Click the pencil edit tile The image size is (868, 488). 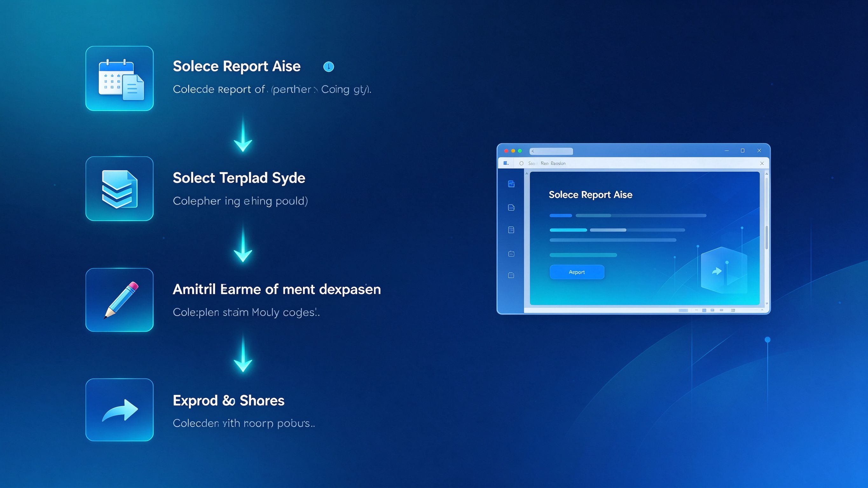[120, 300]
